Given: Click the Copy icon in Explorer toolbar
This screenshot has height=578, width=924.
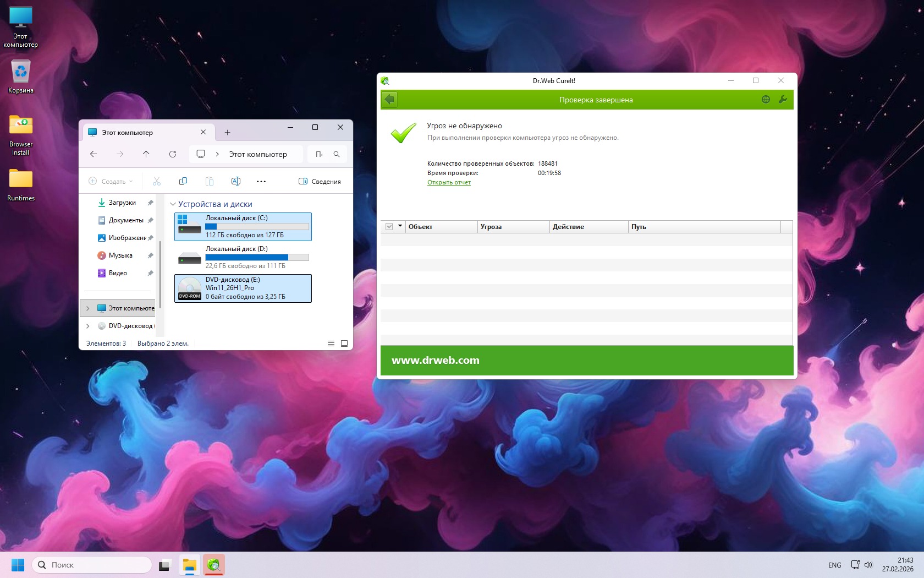Looking at the screenshot, I should [183, 181].
